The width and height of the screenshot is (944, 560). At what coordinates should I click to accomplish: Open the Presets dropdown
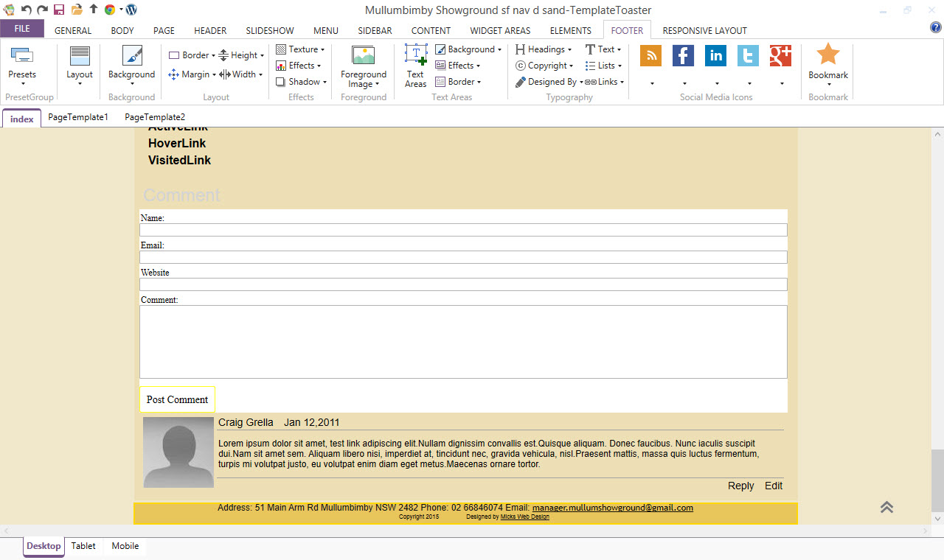click(x=22, y=66)
